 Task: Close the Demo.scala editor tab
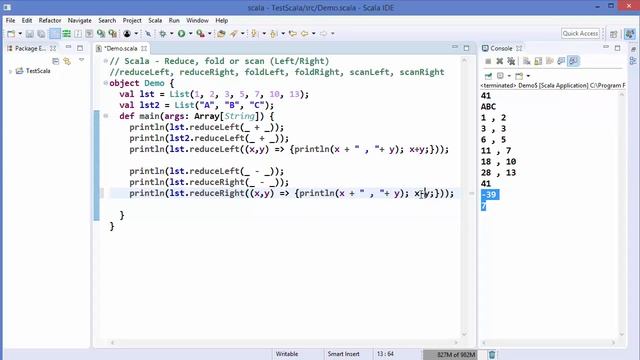pos(144,48)
